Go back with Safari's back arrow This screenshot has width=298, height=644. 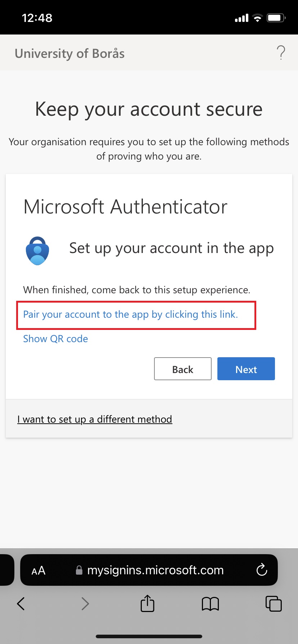21,604
